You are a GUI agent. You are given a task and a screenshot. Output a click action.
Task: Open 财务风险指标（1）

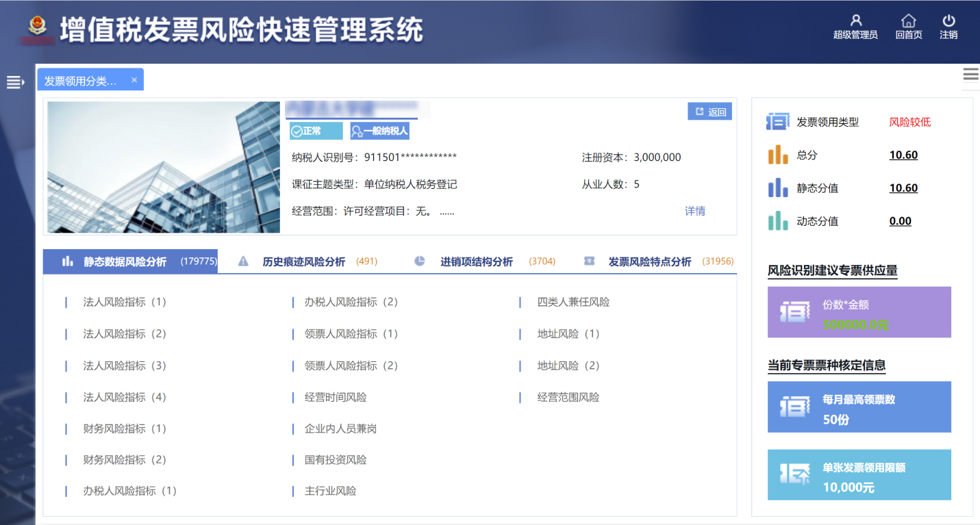tap(125, 428)
